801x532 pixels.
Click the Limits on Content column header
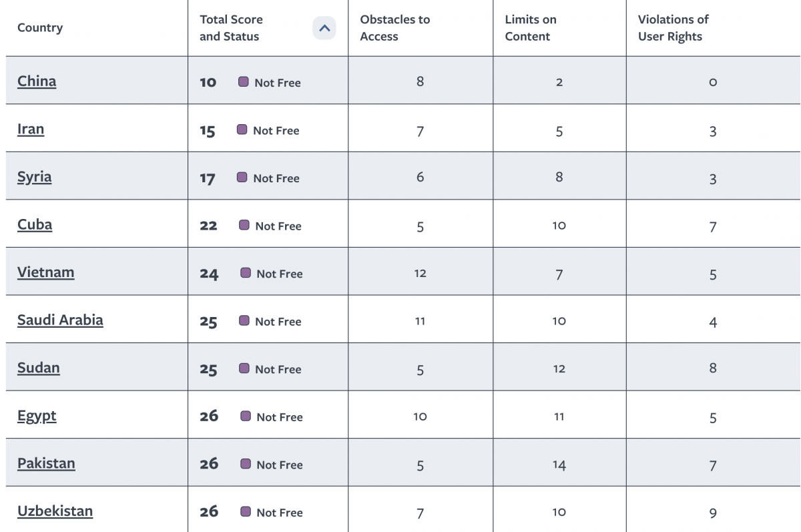point(530,28)
